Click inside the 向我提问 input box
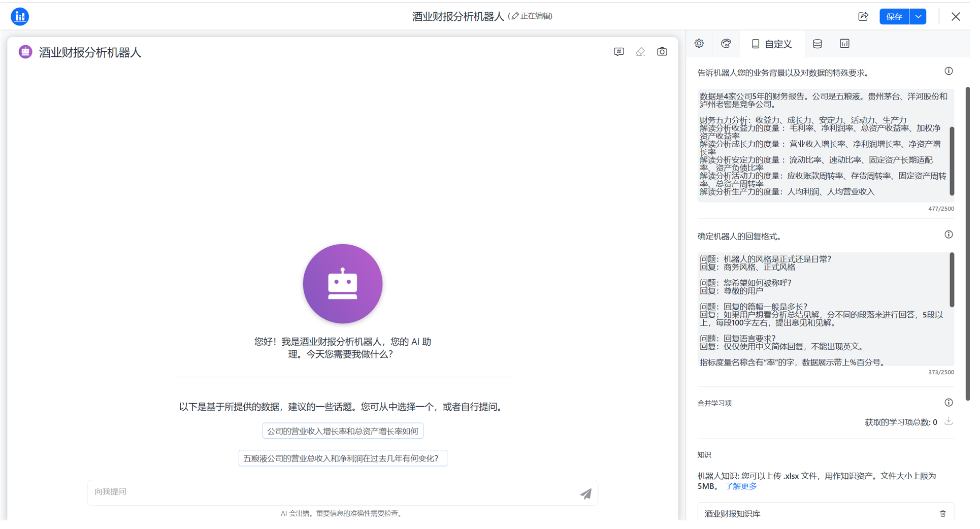This screenshot has height=529, width=980. click(x=305, y=491)
